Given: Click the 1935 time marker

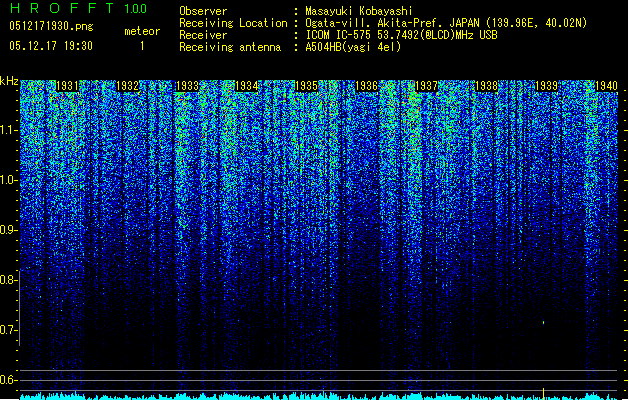Looking at the screenshot, I should [306, 86].
